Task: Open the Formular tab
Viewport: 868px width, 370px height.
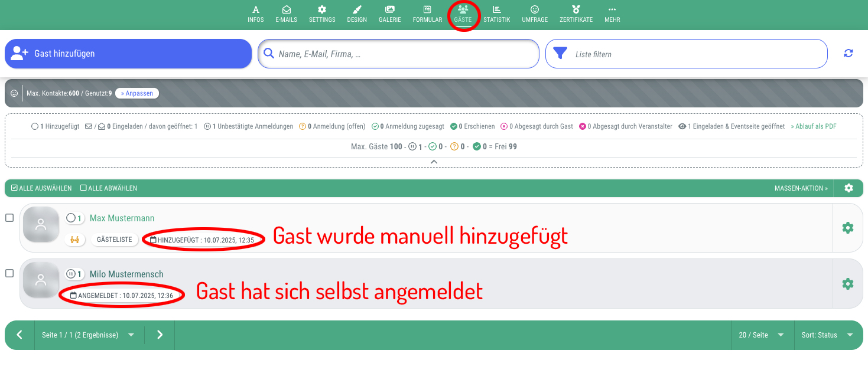Action: [427, 14]
